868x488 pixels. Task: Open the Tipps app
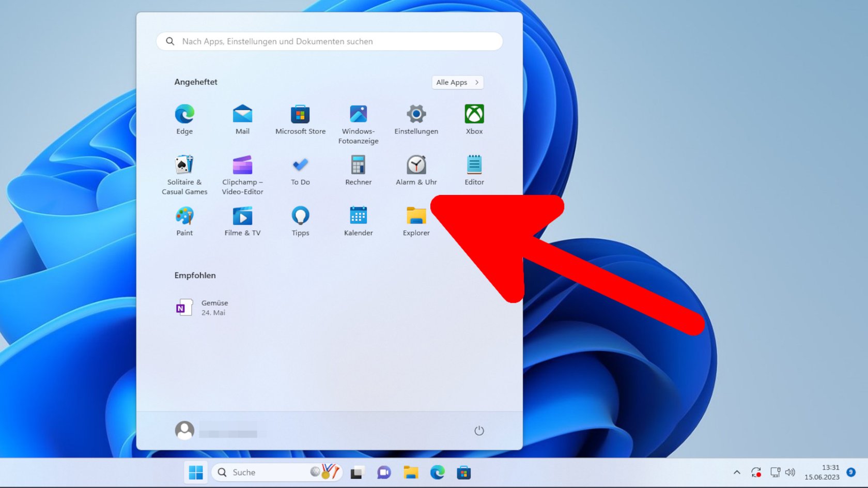pos(300,221)
